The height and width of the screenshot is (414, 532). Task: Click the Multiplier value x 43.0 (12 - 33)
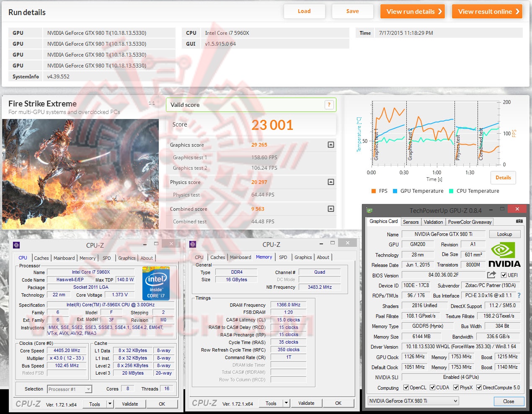click(x=67, y=358)
